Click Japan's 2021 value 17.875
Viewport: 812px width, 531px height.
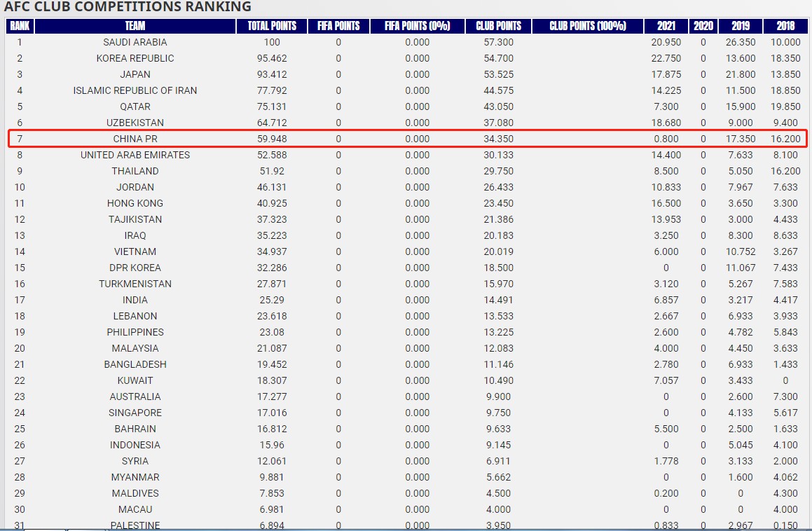(x=666, y=74)
